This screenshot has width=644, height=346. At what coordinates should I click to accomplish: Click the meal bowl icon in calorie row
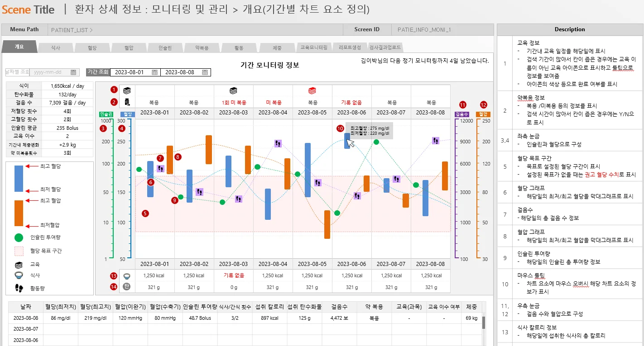[127, 276]
